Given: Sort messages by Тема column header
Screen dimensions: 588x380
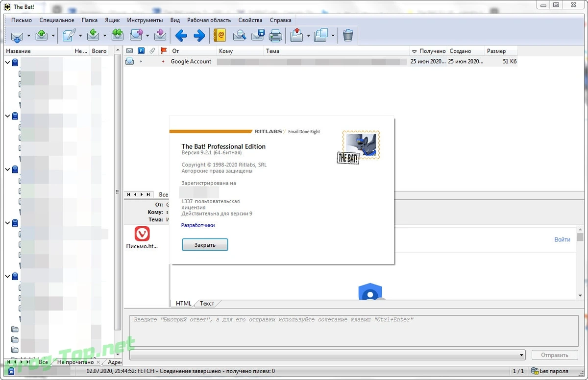Looking at the screenshot, I should click(336, 51).
